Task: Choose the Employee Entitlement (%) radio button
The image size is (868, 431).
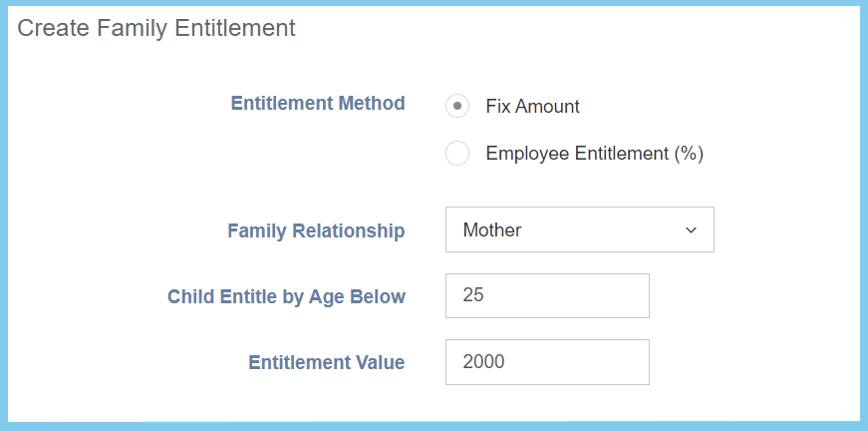Action: point(457,154)
